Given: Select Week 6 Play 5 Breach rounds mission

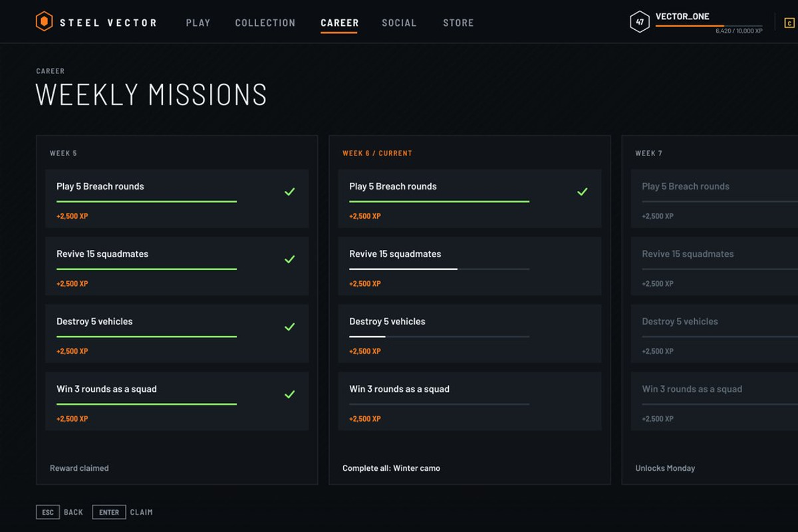Looking at the screenshot, I should tap(469, 198).
